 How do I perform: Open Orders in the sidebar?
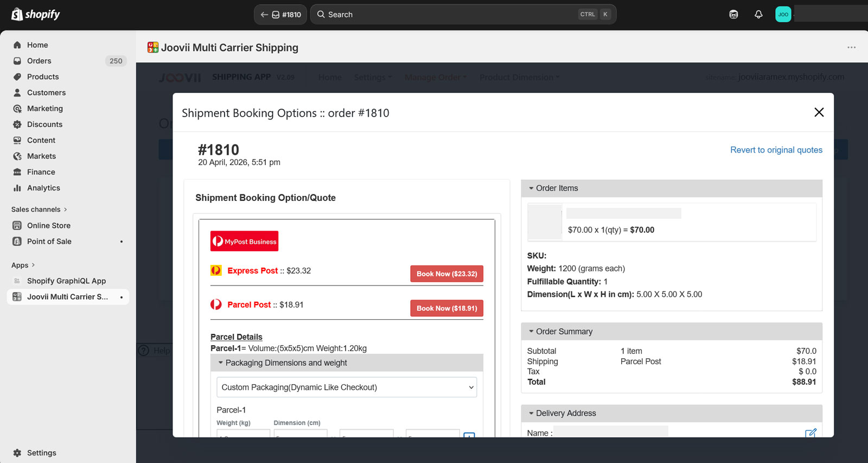(x=39, y=61)
